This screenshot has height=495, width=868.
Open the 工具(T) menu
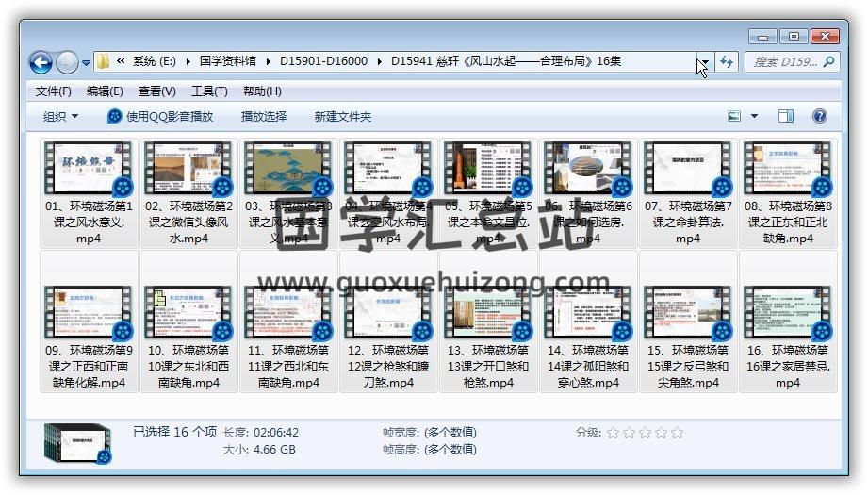coord(208,91)
